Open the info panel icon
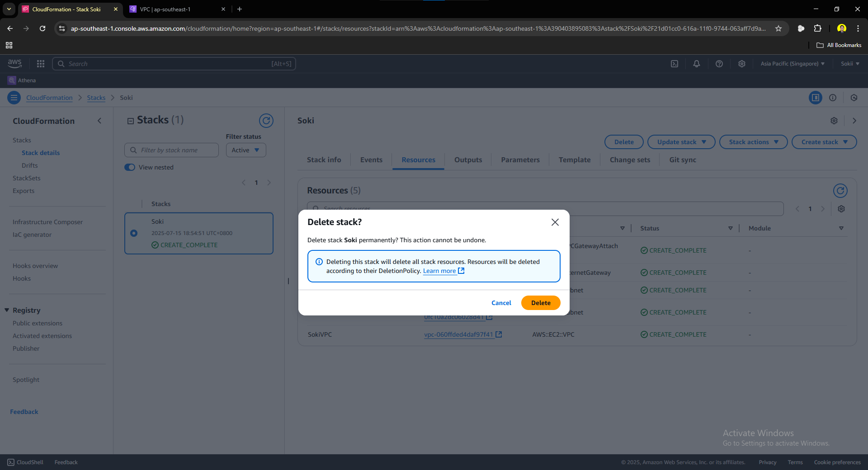Image resolution: width=868 pixels, height=470 pixels. pos(832,98)
